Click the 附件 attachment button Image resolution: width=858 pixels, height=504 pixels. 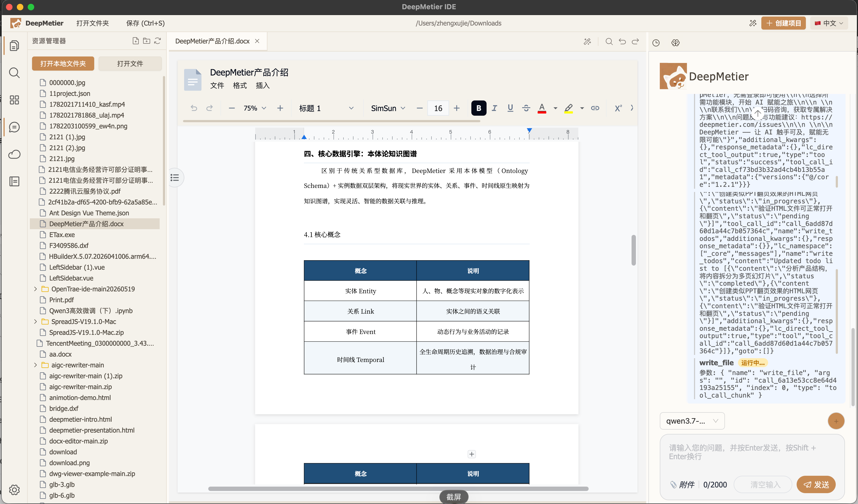682,485
